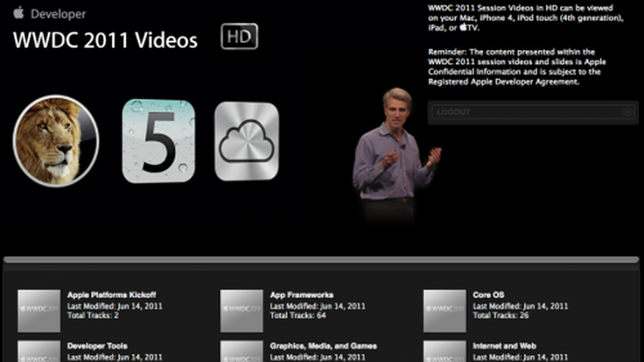Open the App Frameworks thumbnail
The height and width of the screenshot is (362, 644).
(242, 311)
